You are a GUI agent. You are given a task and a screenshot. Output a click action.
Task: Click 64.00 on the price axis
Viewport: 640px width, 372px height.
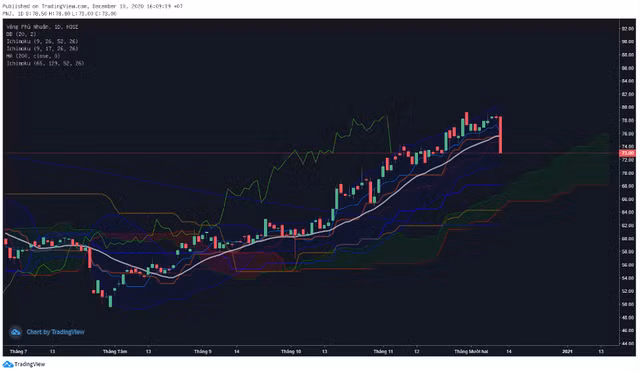[x=627, y=212]
